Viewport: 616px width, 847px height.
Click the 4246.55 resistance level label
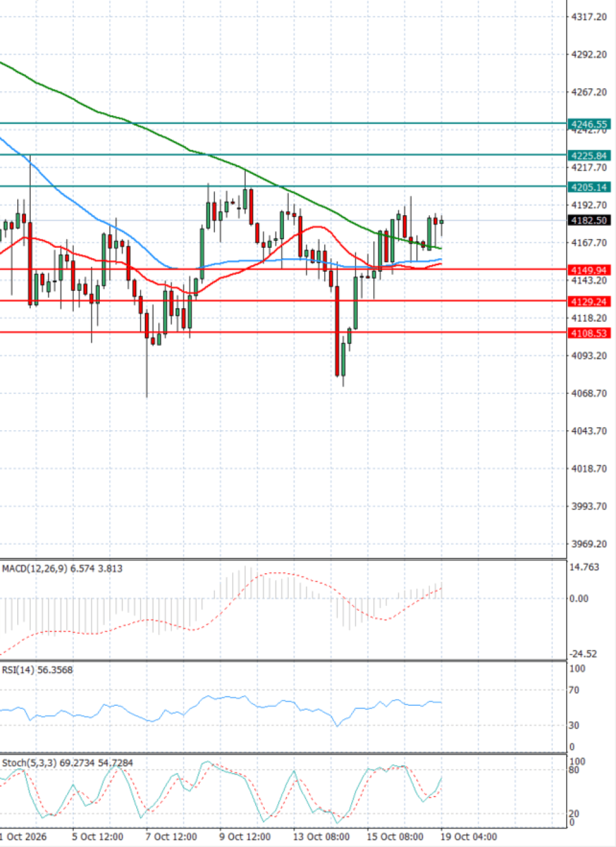coord(589,124)
